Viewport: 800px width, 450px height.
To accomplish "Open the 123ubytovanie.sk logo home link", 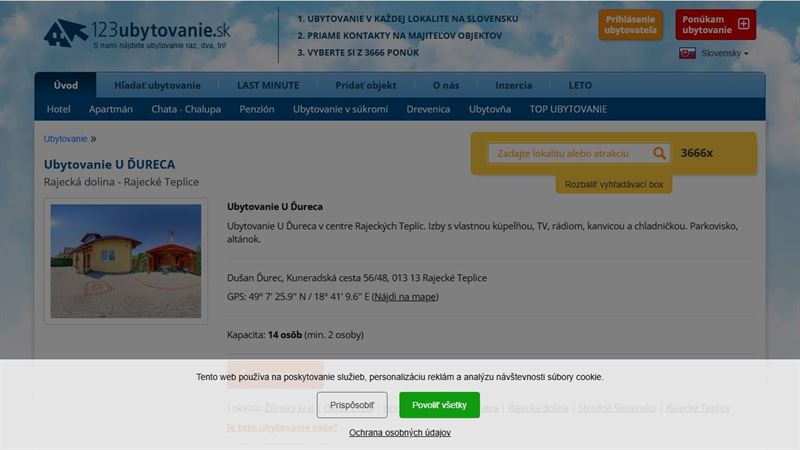I will [137, 34].
